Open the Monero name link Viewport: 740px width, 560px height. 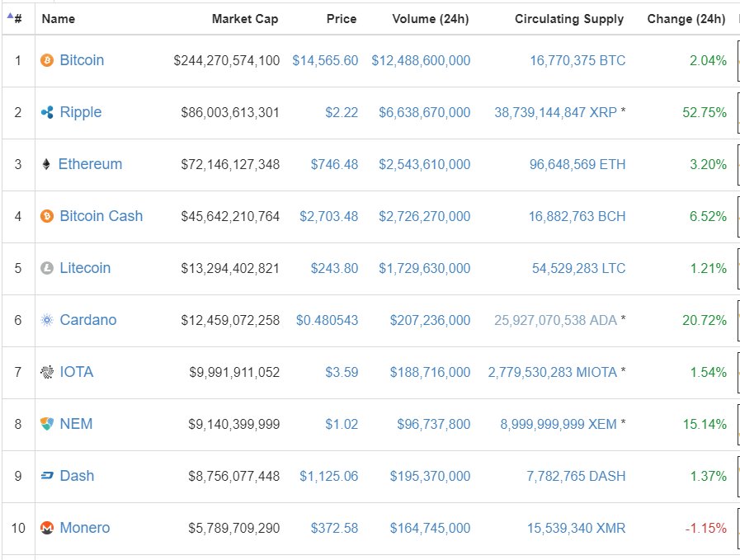pos(84,528)
